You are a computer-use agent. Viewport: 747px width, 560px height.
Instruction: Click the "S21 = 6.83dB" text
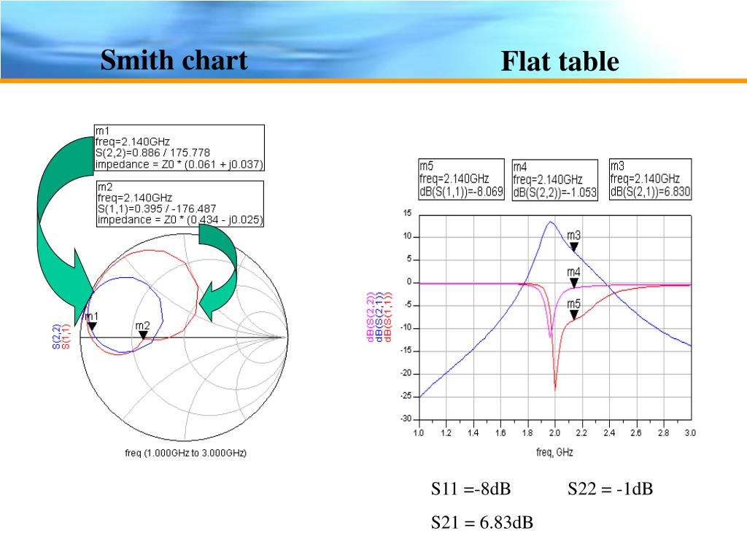pyautogui.click(x=481, y=522)
